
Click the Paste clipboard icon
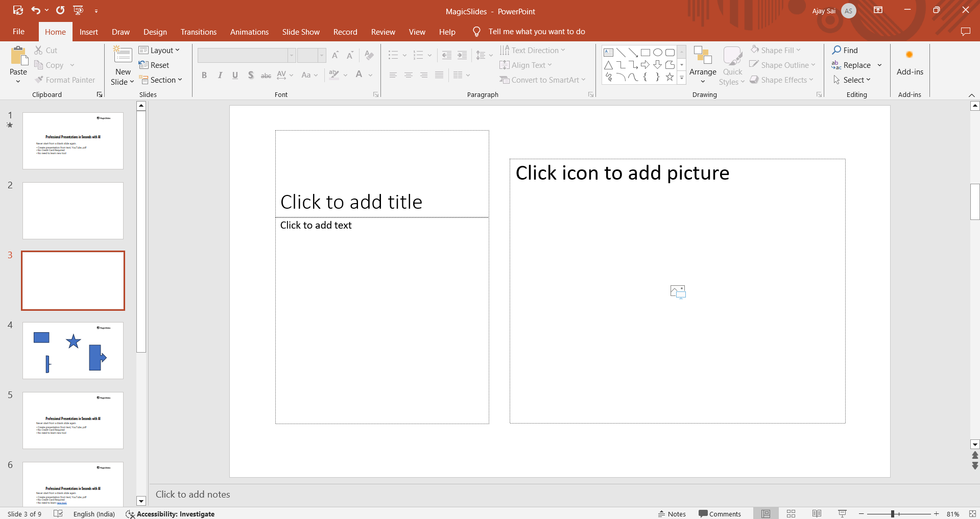(x=18, y=57)
